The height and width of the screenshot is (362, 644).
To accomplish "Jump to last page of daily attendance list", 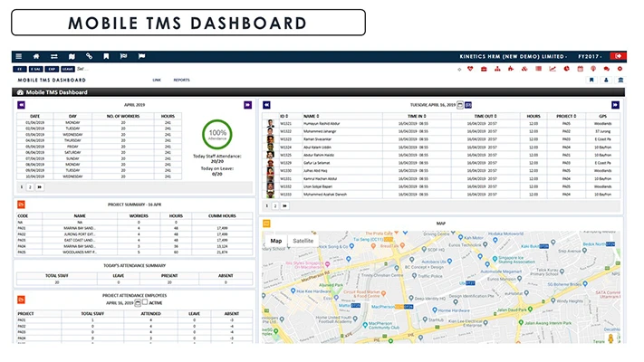I will pyautogui.click(x=284, y=206).
